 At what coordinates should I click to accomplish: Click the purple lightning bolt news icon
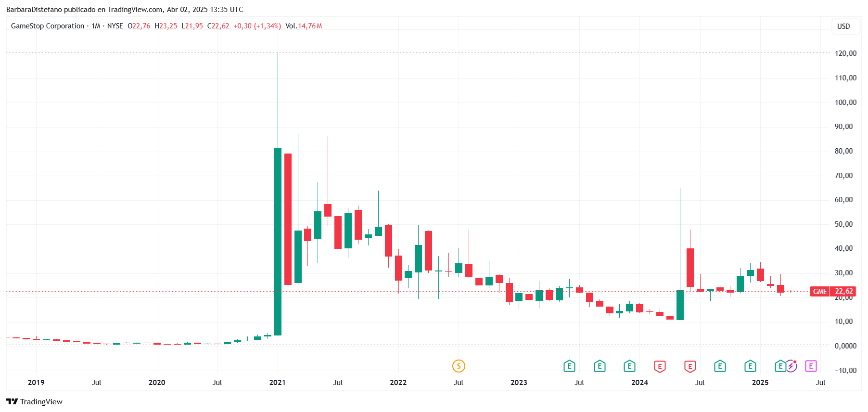791,366
